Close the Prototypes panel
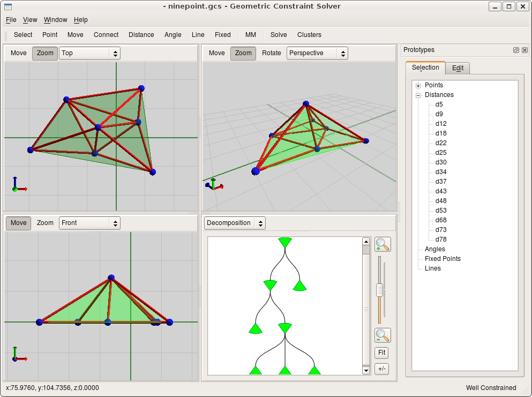 coord(524,50)
